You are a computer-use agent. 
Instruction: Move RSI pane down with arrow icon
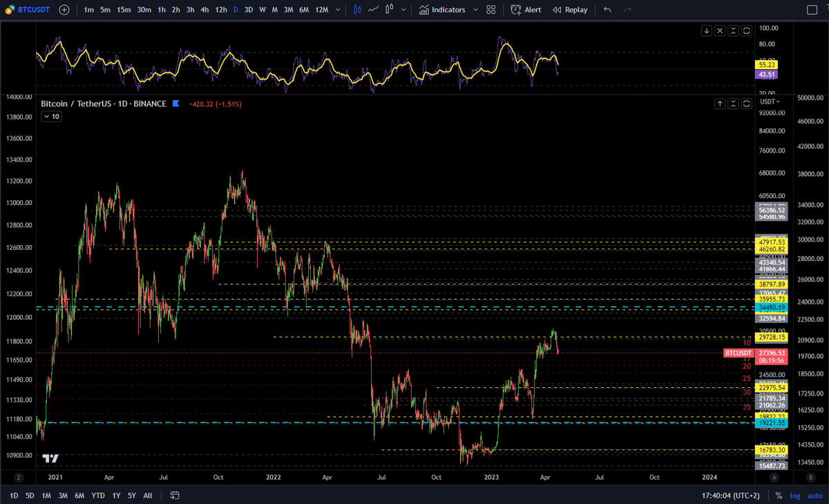pyautogui.click(x=707, y=30)
